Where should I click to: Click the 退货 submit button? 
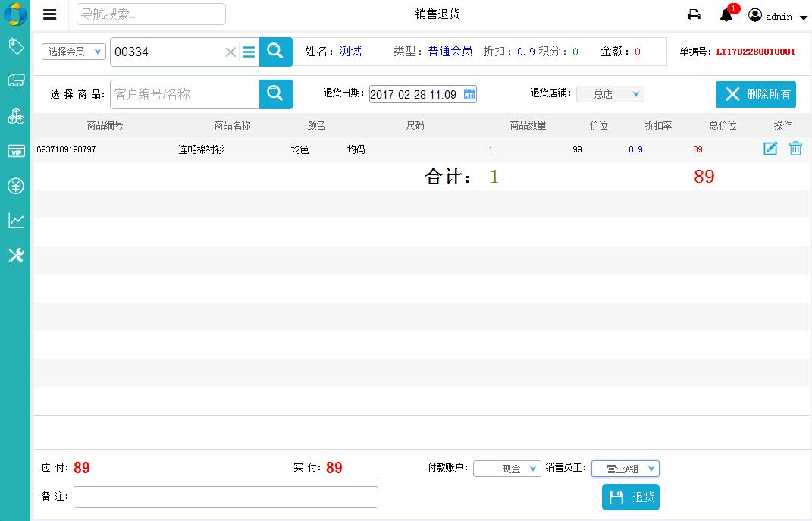coord(630,497)
